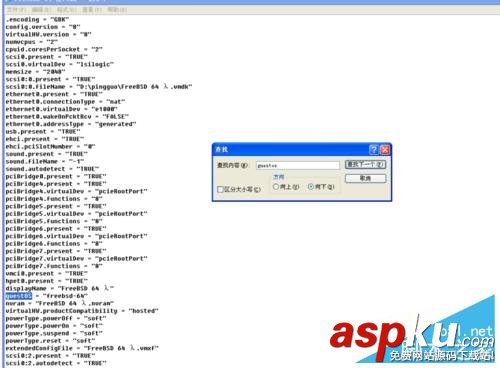
Task: Close the Find dialog with red X
Action: pyautogui.click(x=385, y=150)
